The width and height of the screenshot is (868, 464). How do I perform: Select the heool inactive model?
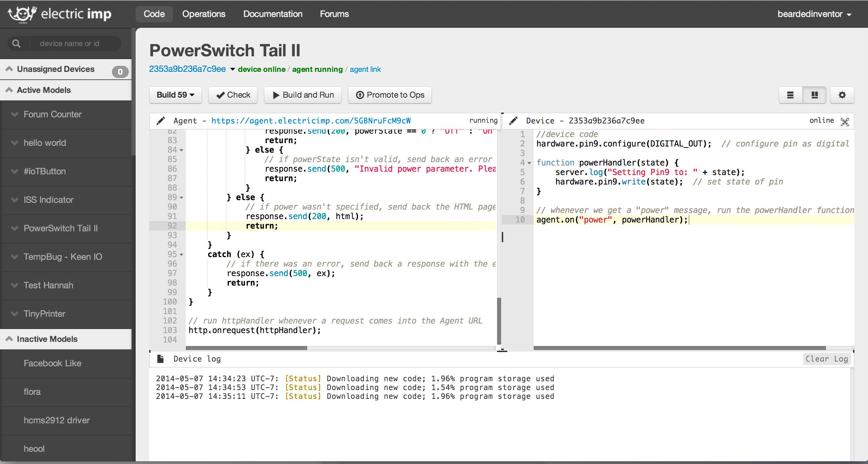click(66, 449)
